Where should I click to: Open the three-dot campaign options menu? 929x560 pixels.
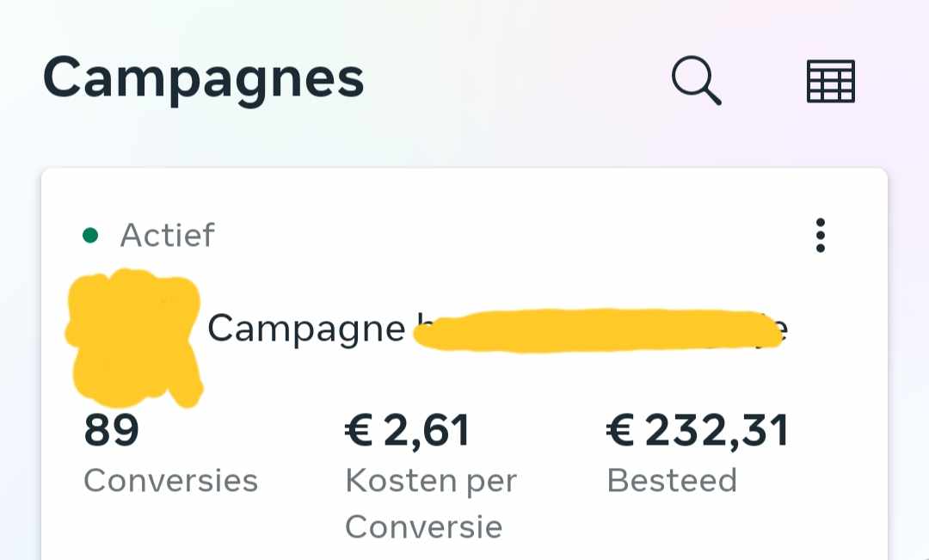pyautogui.click(x=820, y=235)
